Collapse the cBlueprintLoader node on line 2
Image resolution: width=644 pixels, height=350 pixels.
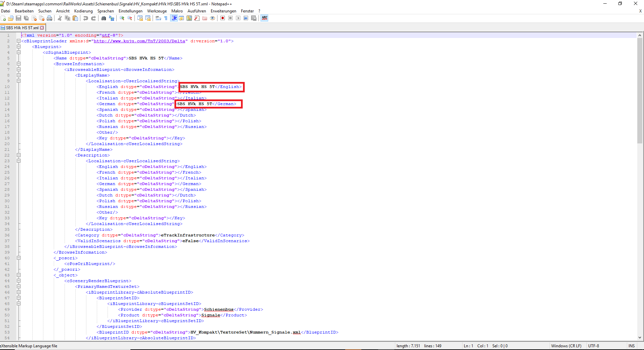[x=19, y=41]
